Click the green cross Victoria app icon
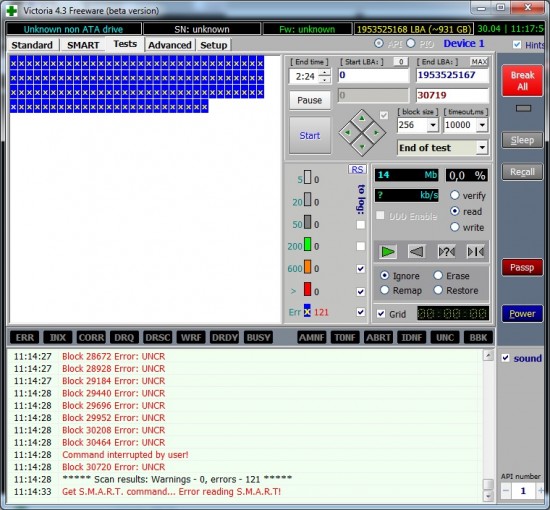 tap(12, 11)
